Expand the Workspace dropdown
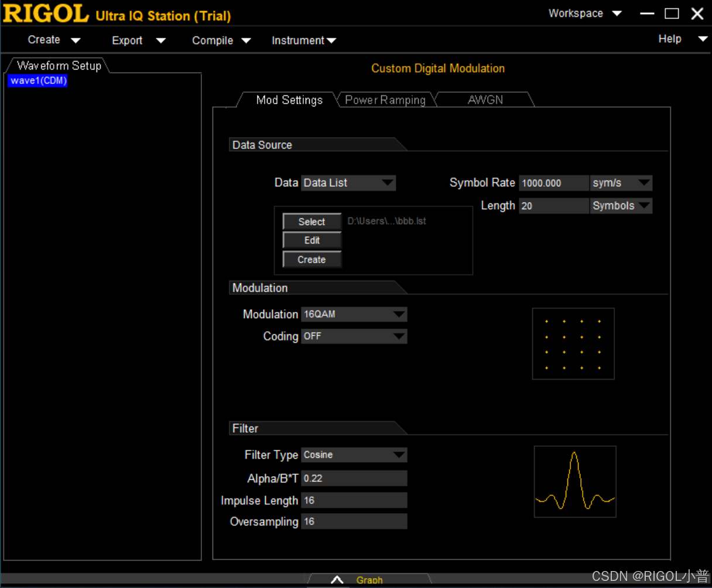The height and width of the screenshot is (588, 712). [x=584, y=13]
